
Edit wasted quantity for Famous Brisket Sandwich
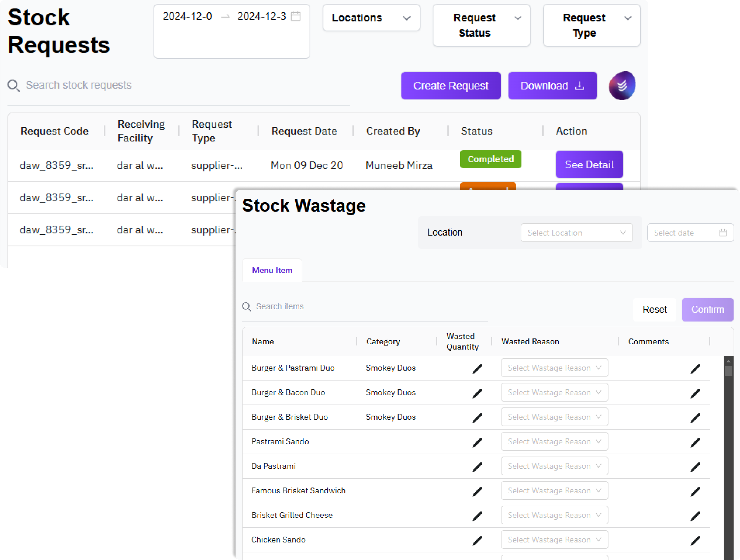point(477,491)
